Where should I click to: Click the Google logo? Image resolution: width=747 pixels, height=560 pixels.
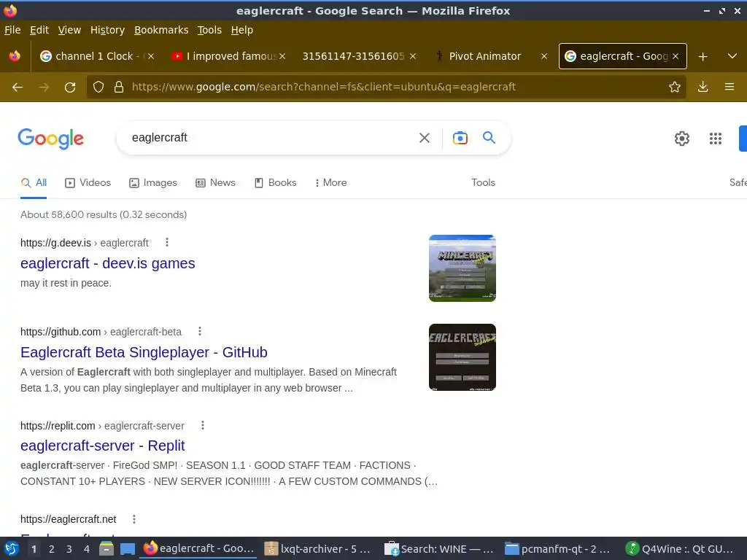[x=50, y=139]
